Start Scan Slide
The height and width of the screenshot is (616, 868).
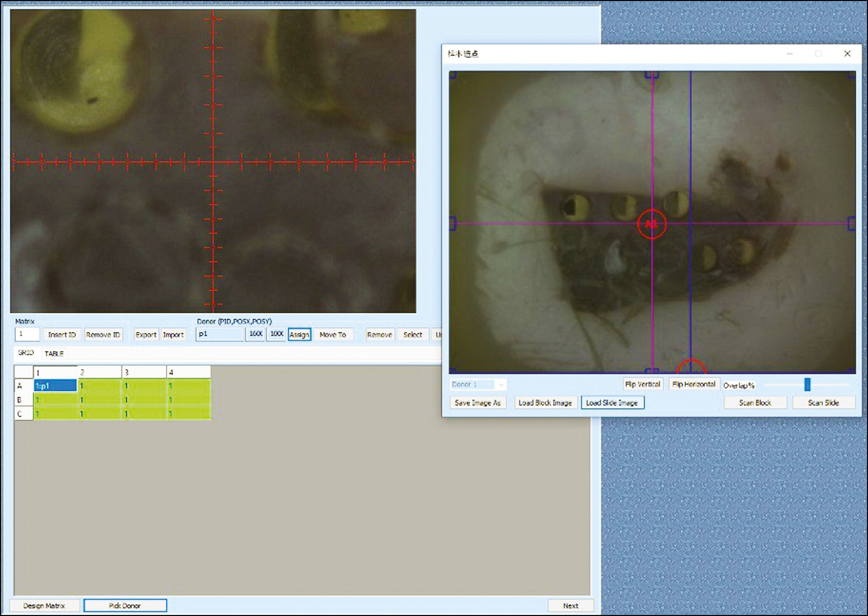pos(823,403)
